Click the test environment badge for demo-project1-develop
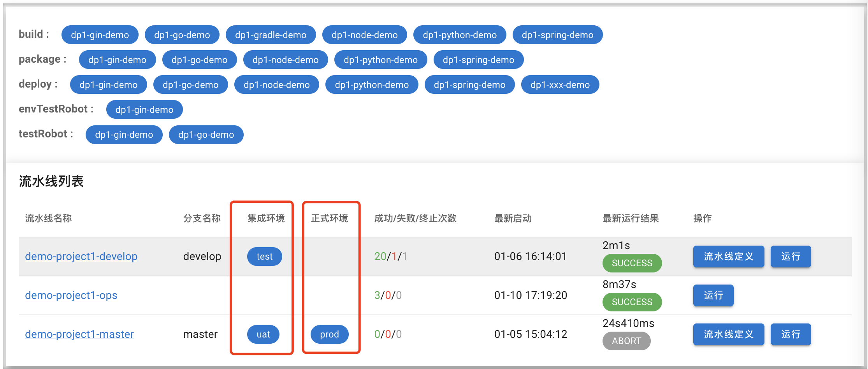This screenshot has width=868, height=369. (265, 256)
